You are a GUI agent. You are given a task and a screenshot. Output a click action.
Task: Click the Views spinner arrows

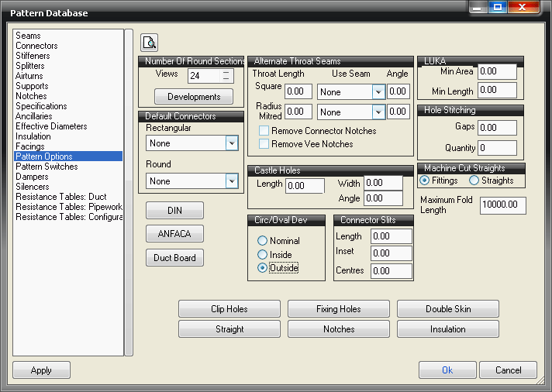[226, 76]
